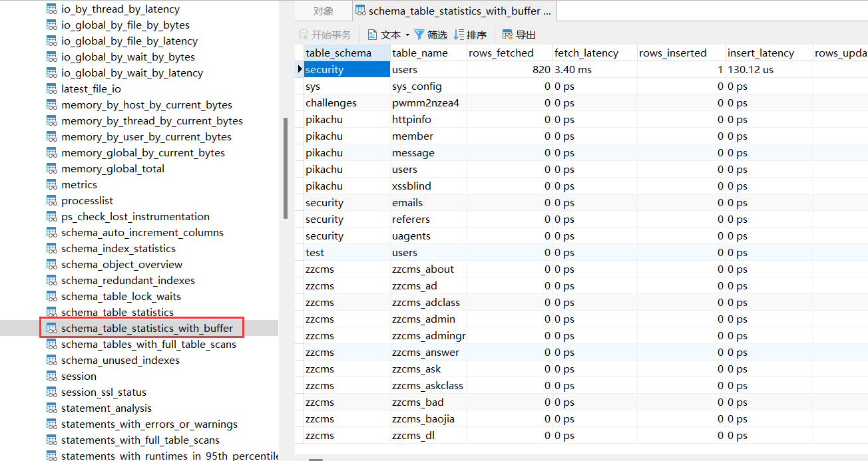Click the rows_fetched column header
Image resolution: width=868 pixels, height=461 pixels.
501,53
